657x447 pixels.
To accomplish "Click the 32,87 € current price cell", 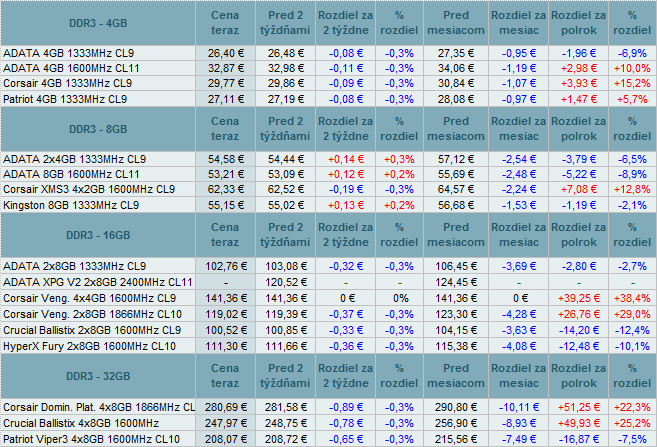I will point(226,68).
